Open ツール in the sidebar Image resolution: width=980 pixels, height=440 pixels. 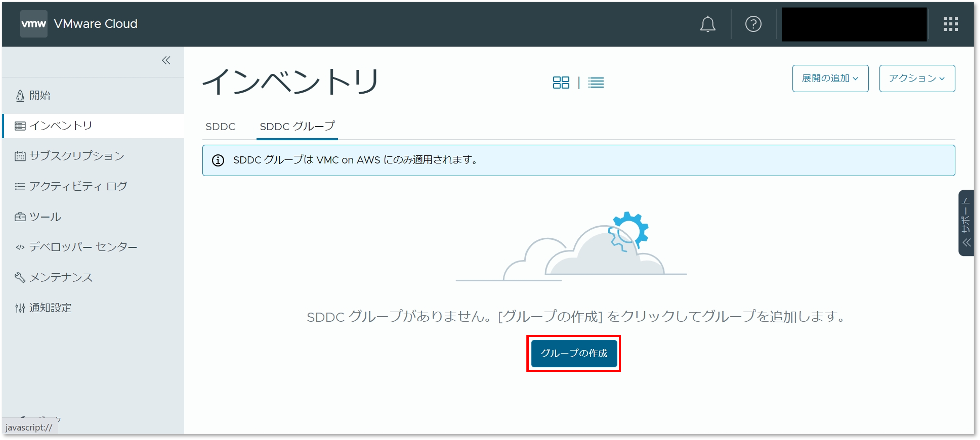[93, 217]
